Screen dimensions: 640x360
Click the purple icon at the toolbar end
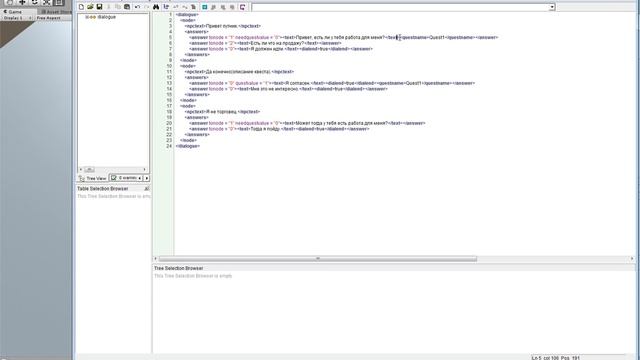point(242,7)
